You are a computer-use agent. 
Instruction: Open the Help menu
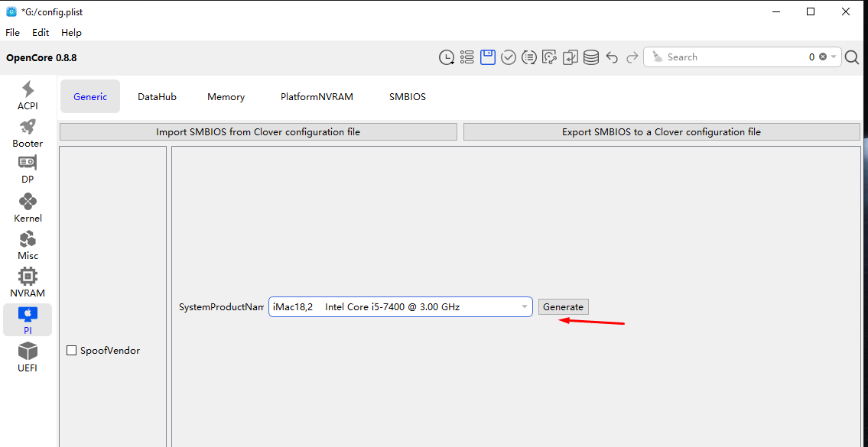click(x=71, y=33)
